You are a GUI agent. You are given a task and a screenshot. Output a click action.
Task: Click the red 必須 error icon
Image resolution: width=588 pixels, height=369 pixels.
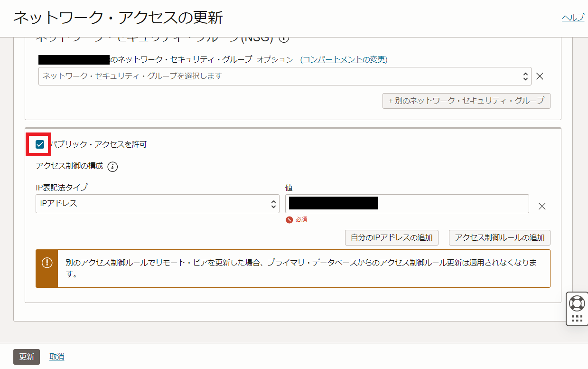(290, 219)
